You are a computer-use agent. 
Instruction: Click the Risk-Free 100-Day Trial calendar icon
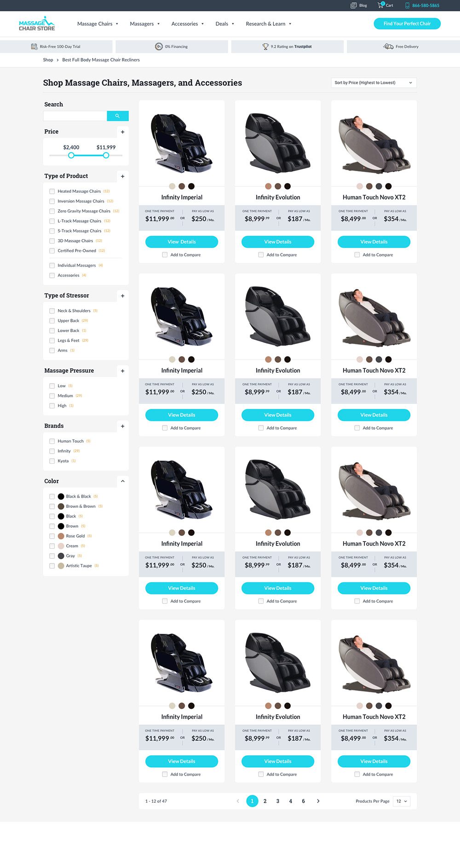click(x=34, y=46)
